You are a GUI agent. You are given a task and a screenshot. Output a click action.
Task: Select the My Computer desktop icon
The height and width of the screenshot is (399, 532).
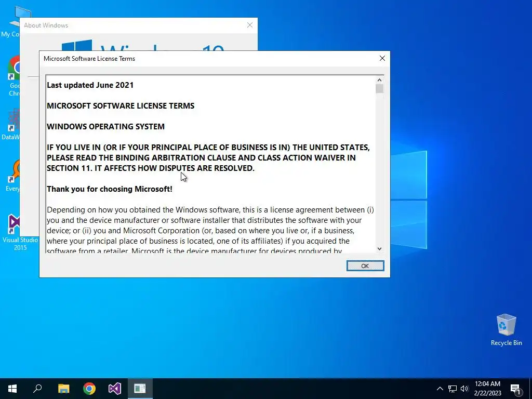(12, 21)
